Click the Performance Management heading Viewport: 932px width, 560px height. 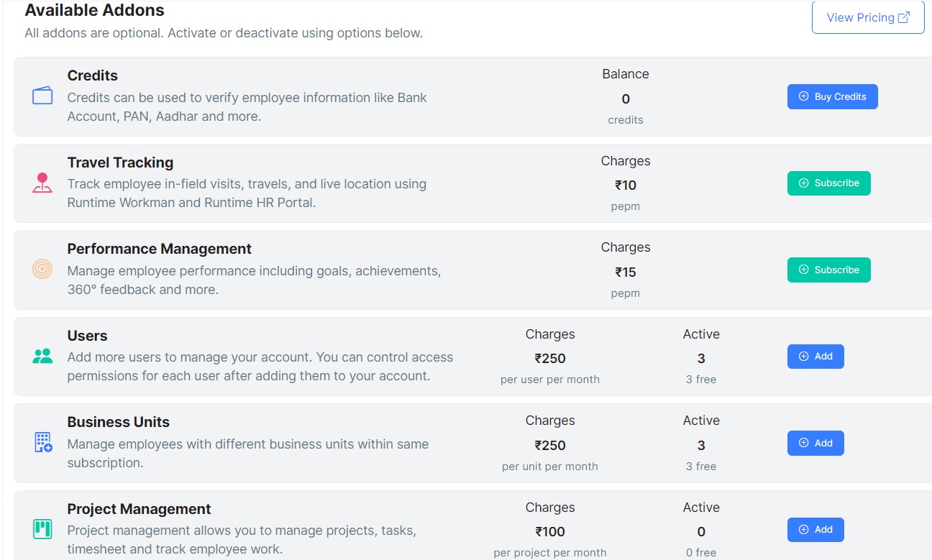159,249
